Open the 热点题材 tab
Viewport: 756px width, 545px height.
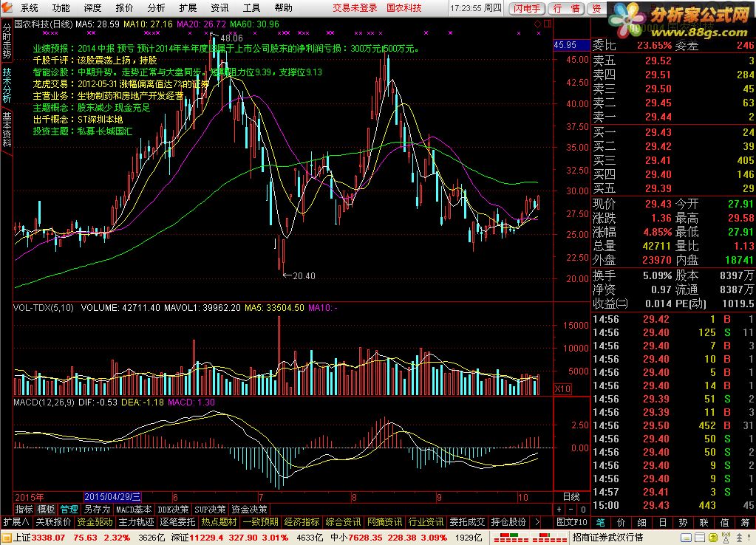pyautogui.click(x=219, y=522)
